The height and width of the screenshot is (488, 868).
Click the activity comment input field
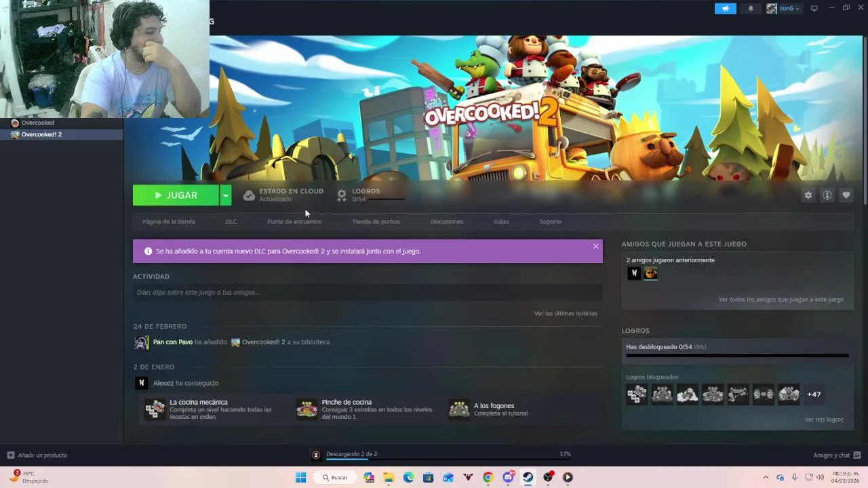pyautogui.click(x=368, y=292)
